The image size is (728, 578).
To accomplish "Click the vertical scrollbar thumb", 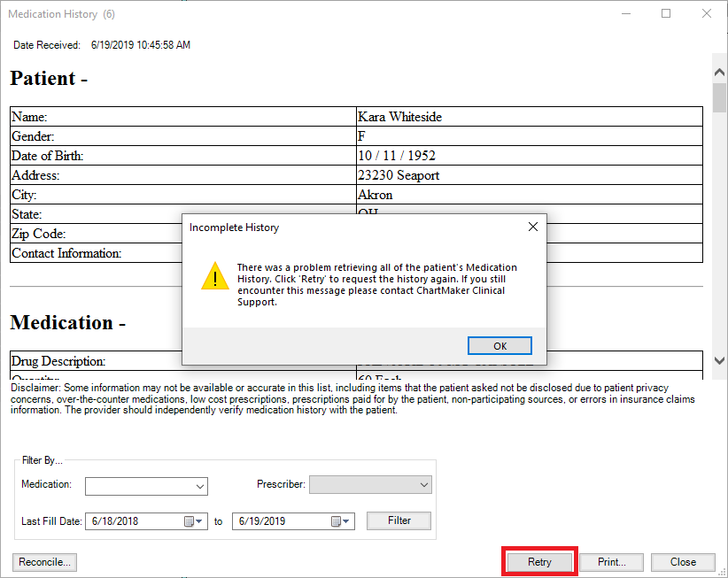I will (719, 96).
